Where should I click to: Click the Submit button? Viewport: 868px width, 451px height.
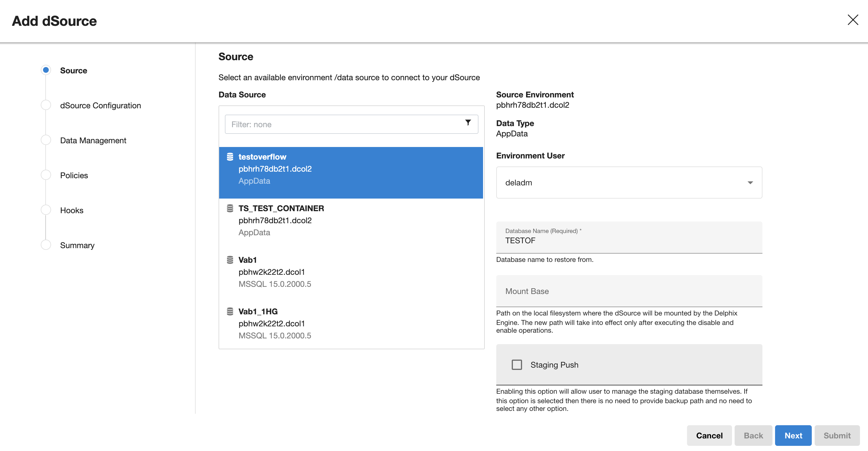(837, 436)
